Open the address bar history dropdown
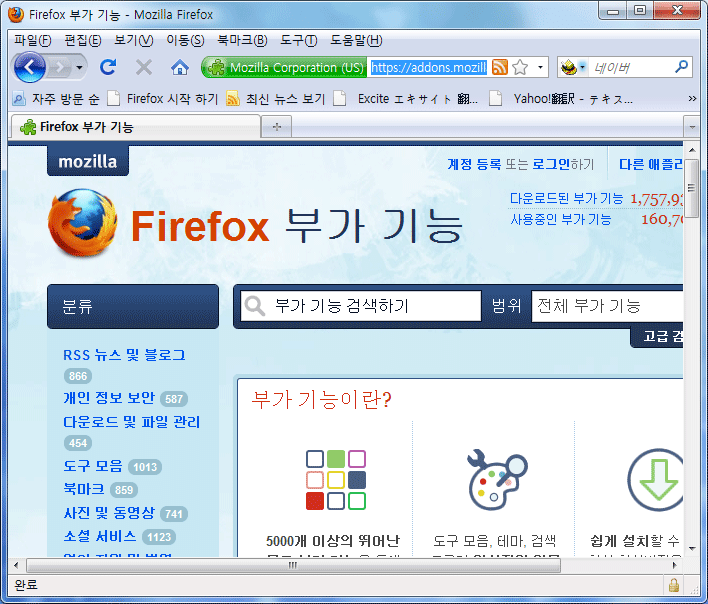Image resolution: width=708 pixels, height=604 pixels. pyautogui.click(x=540, y=68)
